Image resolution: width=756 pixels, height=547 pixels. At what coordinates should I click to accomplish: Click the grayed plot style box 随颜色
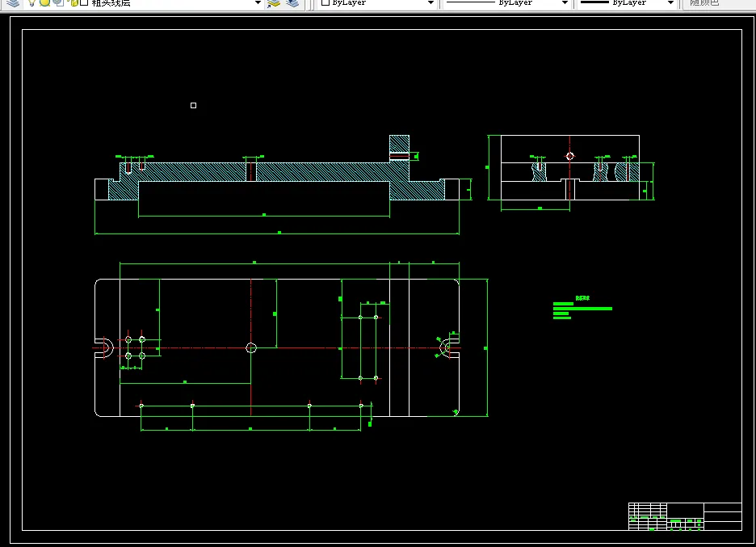point(719,3)
